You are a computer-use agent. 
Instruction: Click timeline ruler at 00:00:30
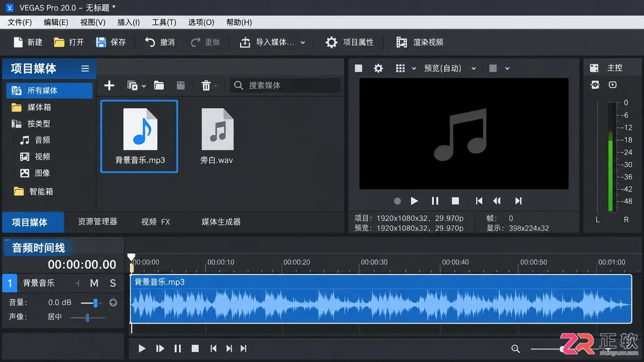point(374,262)
